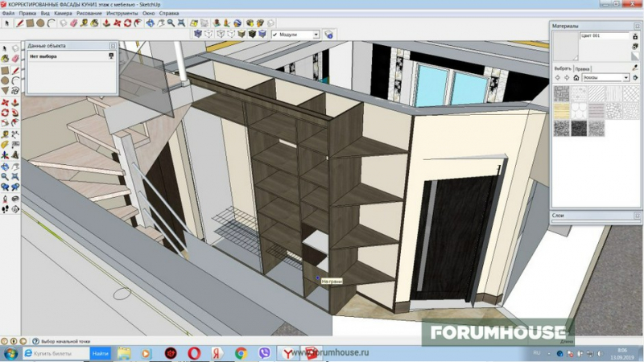Image resolution: width=644 pixels, height=362 pixels.
Task: Expand the Слои panel
Action: point(636,216)
